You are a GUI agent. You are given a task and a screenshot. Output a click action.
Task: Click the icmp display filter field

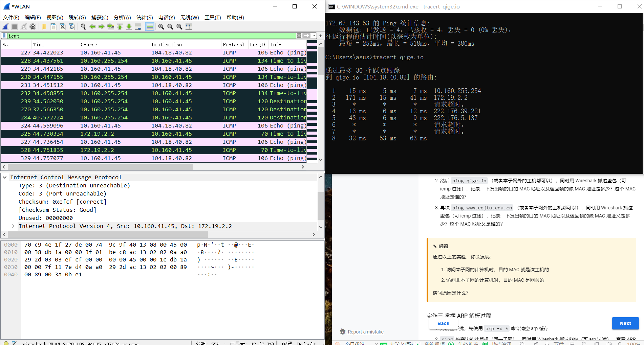point(151,36)
